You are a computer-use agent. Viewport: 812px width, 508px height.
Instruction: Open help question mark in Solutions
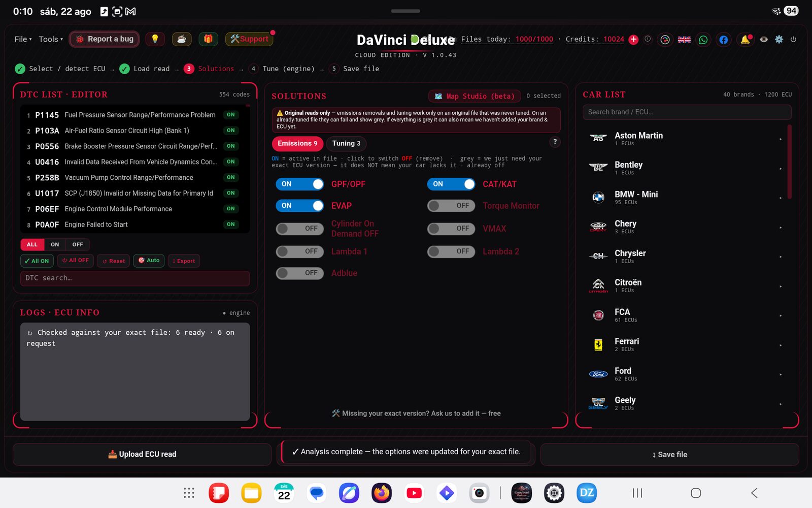coord(555,142)
